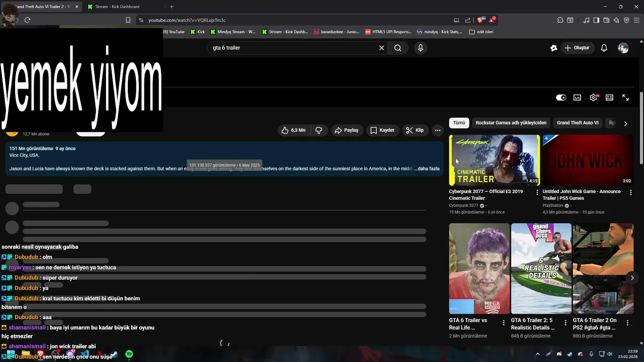Image resolution: width=644 pixels, height=362 pixels.
Task: Click the YouTube search magnifier button
Action: 397,48
